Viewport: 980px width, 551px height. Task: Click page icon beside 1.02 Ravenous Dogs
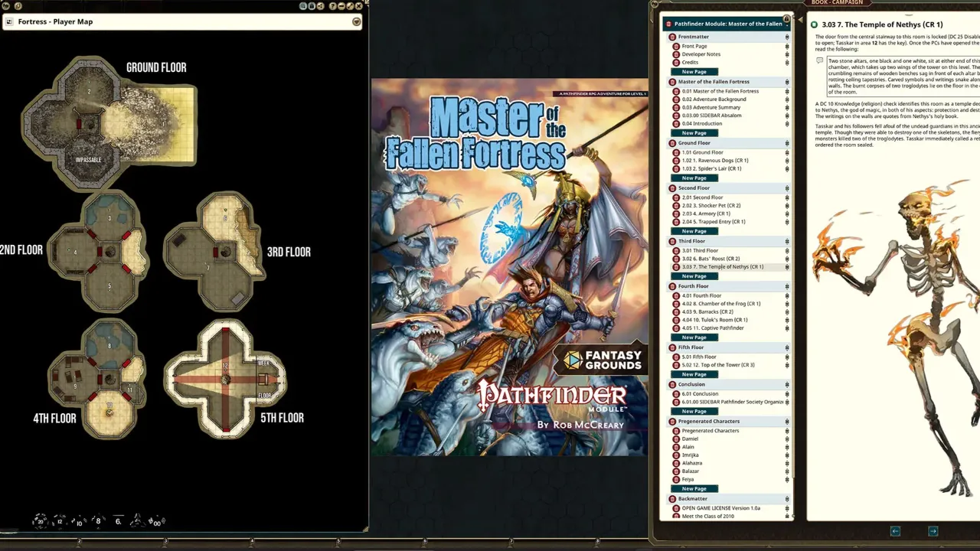click(676, 161)
